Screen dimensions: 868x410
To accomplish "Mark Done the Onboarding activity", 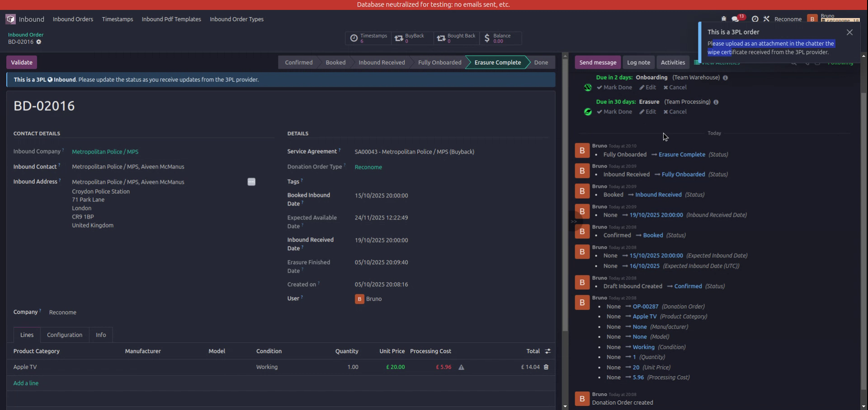I will [614, 87].
